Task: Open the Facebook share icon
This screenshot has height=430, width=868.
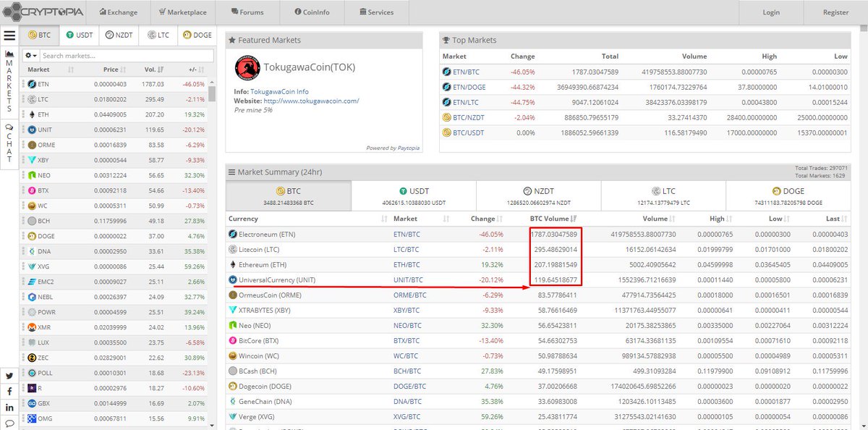Action: click(9, 392)
